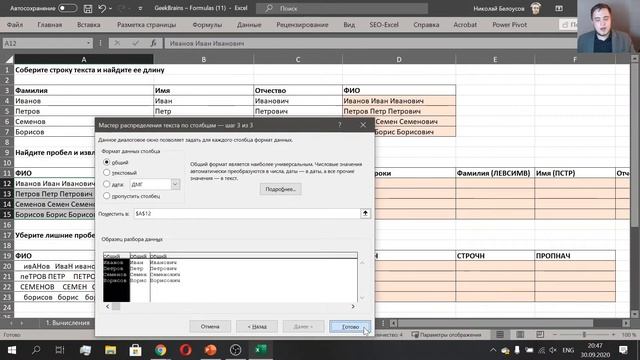This screenshot has width=640, height=360.
Task: Click the zoom out minus button
Action: pos(555,335)
